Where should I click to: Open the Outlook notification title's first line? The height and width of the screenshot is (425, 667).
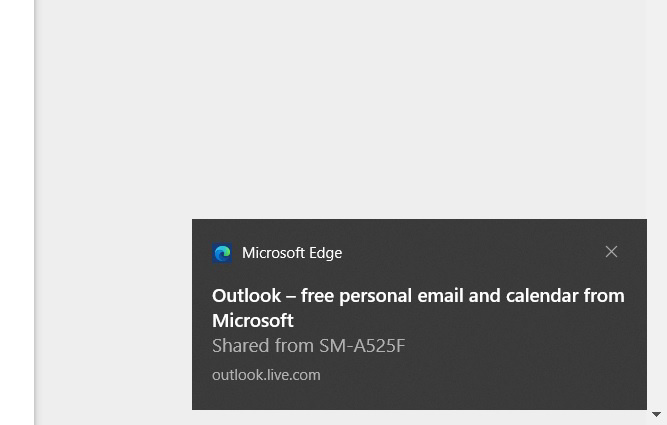pyautogui.click(x=418, y=296)
